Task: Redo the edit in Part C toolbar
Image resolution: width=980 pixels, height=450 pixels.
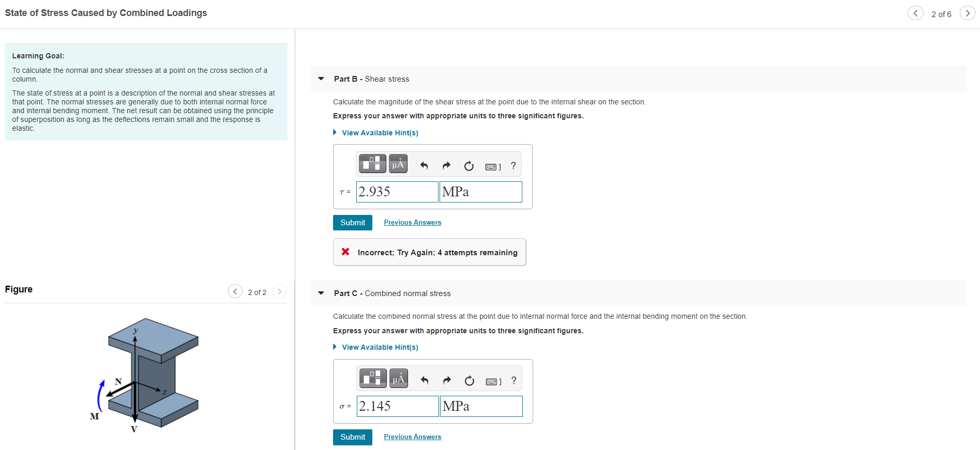Action: [447, 380]
